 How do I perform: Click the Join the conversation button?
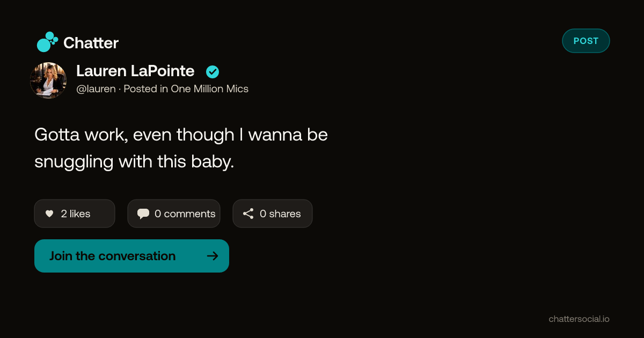coord(131,256)
